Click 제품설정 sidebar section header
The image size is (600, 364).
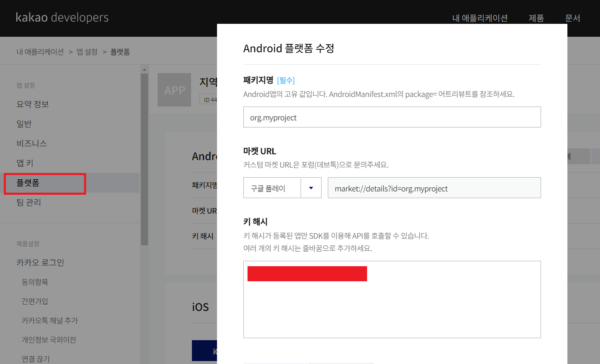pos(28,244)
